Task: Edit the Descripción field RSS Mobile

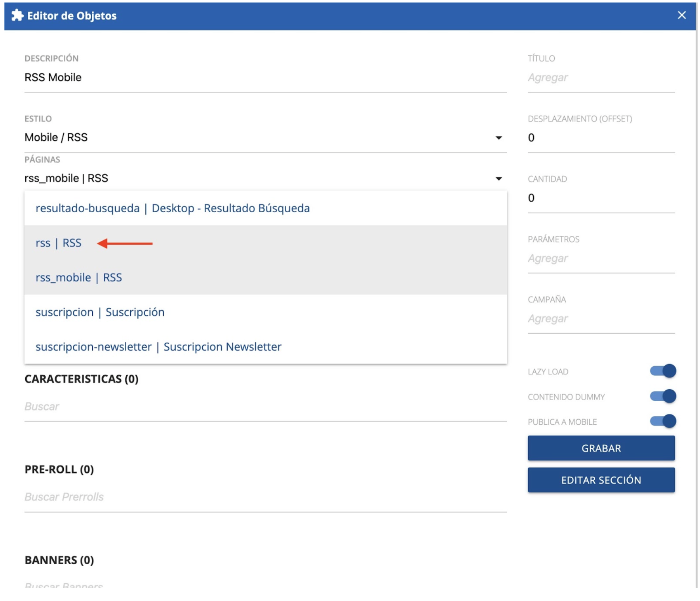Action: click(x=266, y=78)
